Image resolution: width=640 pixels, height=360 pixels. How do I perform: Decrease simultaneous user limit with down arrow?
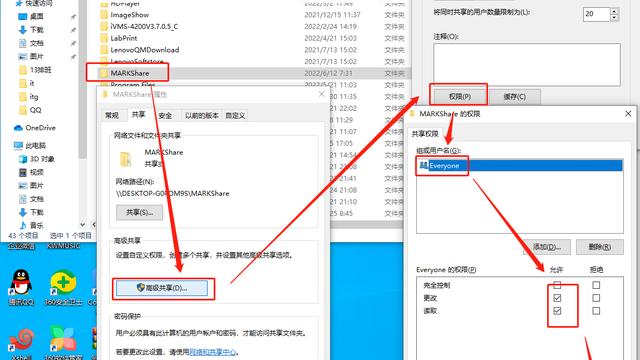[x=614, y=18]
